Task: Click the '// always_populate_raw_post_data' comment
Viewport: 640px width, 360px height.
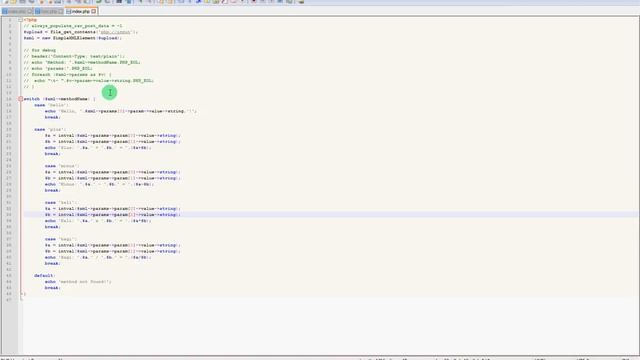Action: [73, 26]
